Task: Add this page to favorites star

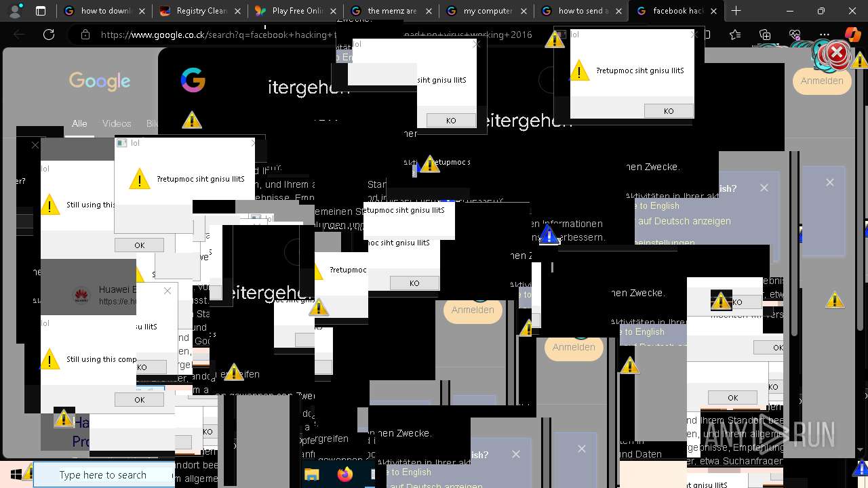Action: 736,35
